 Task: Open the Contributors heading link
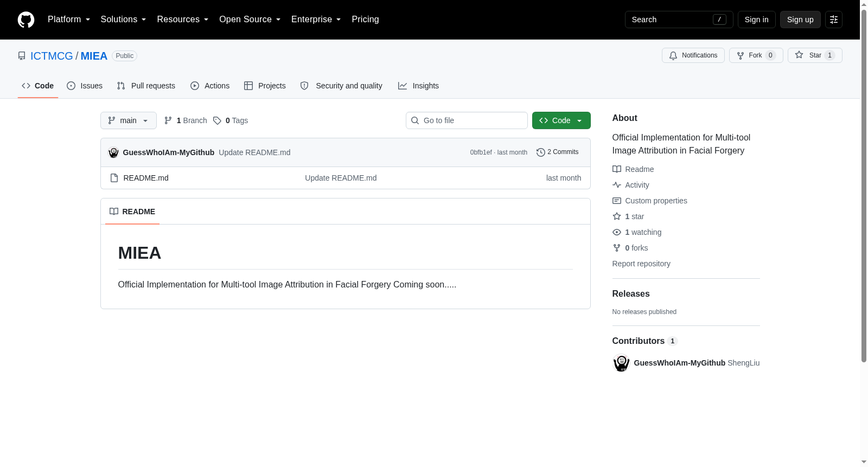click(x=644, y=341)
